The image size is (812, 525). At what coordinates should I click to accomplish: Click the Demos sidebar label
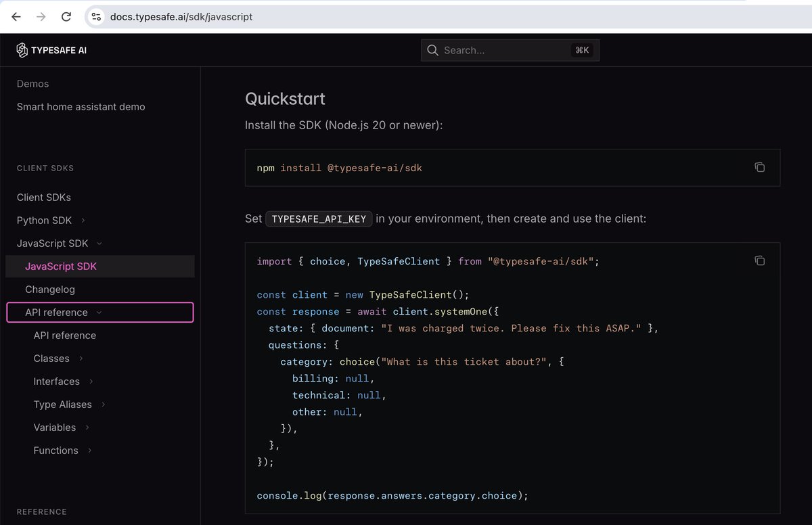point(32,84)
